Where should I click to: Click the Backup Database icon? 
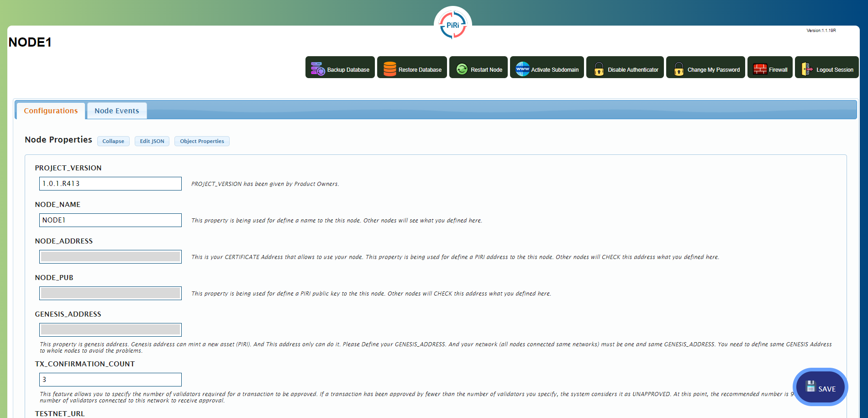(x=316, y=68)
